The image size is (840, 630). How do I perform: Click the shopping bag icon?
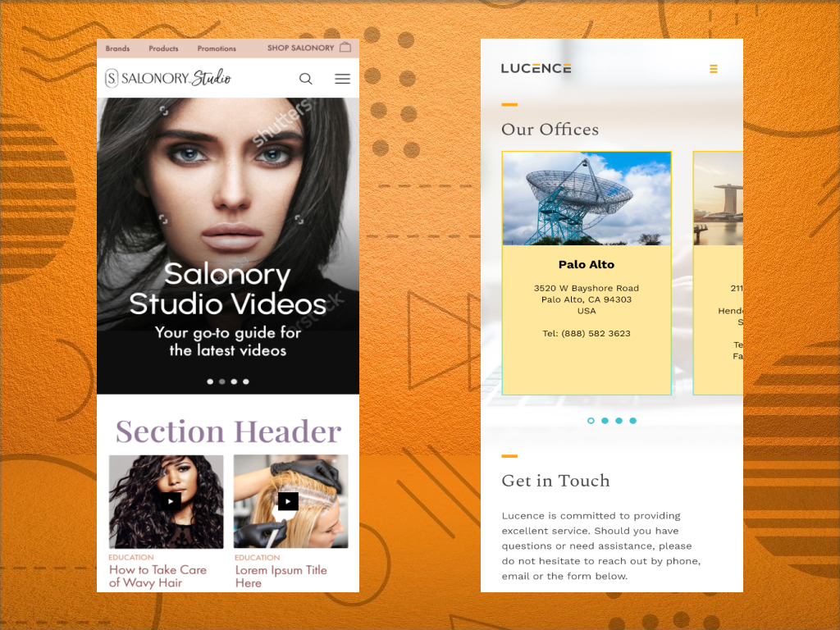tap(345, 48)
